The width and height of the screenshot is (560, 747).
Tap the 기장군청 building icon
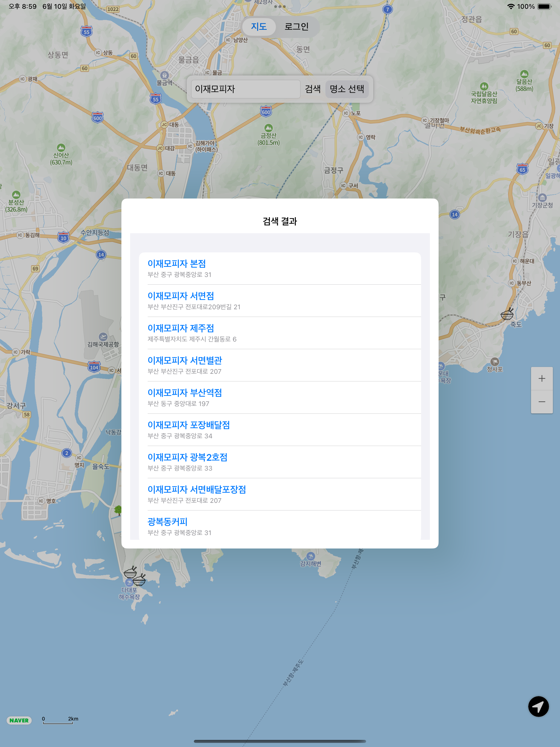(x=542, y=198)
